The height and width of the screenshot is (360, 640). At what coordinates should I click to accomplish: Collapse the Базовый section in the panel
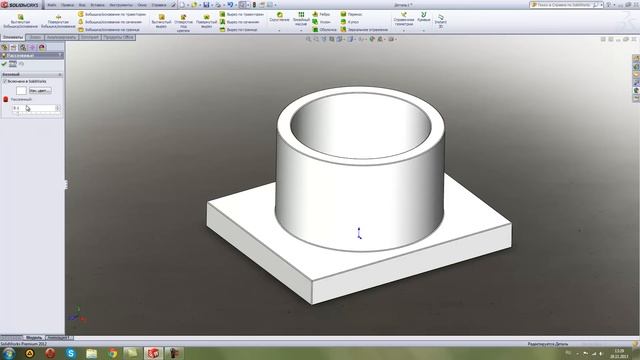pos(60,75)
